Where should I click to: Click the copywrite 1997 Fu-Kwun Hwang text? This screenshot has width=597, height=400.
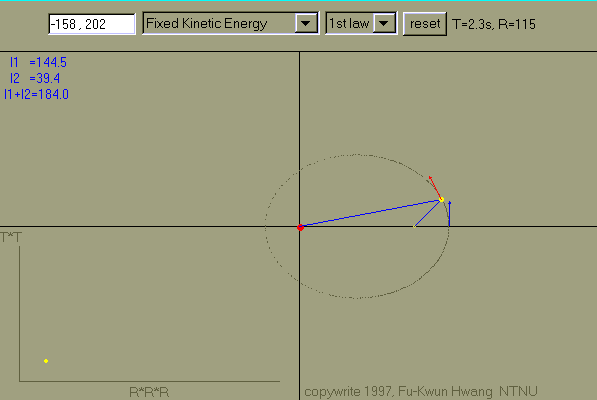point(421,391)
